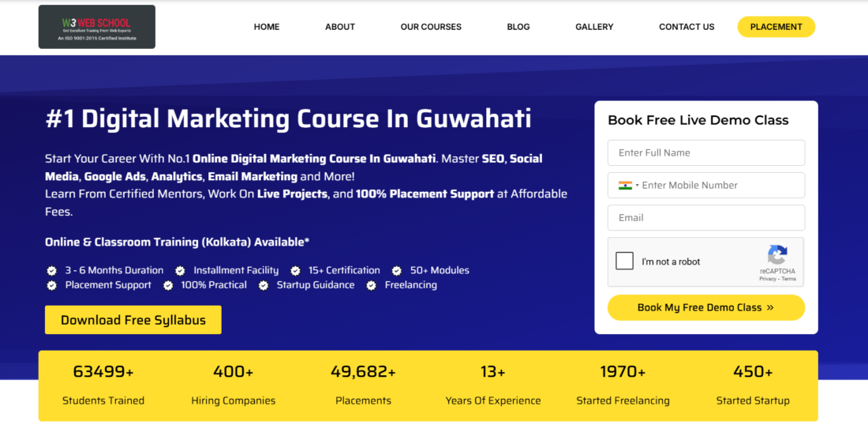
Task: Open the GALLERY page
Action: 594,27
